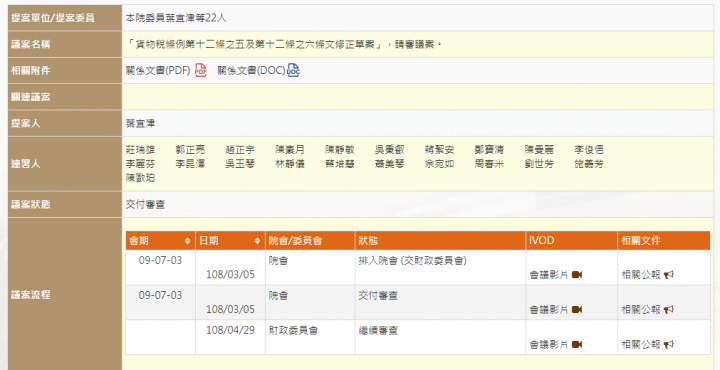Click the 相關文件 column header
The image size is (720, 370).
pos(664,241)
